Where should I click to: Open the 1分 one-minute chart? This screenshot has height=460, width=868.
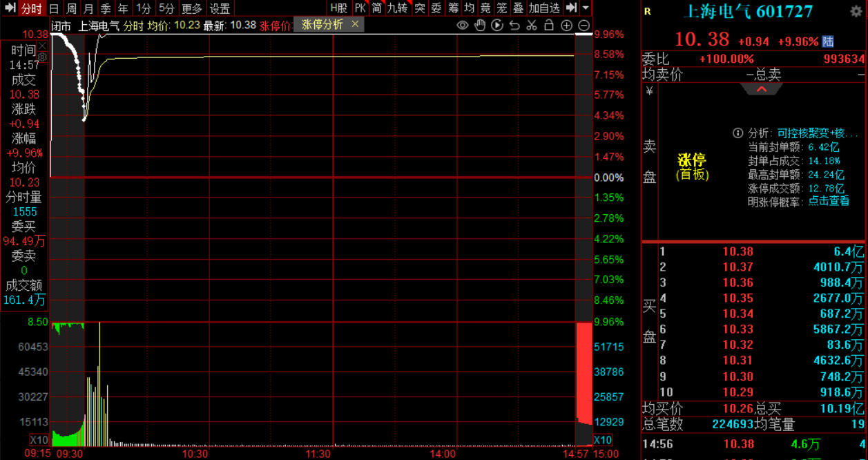pyautogui.click(x=143, y=8)
